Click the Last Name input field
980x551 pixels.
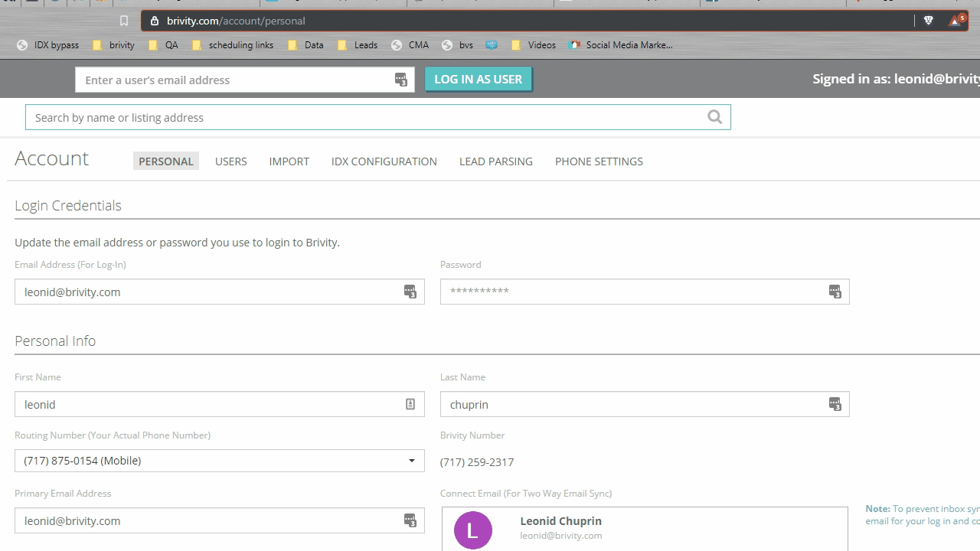pos(645,404)
